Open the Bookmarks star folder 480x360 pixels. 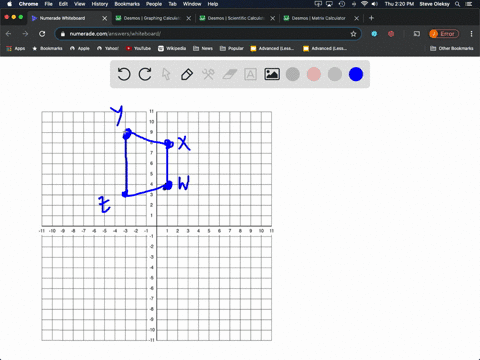[47, 48]
